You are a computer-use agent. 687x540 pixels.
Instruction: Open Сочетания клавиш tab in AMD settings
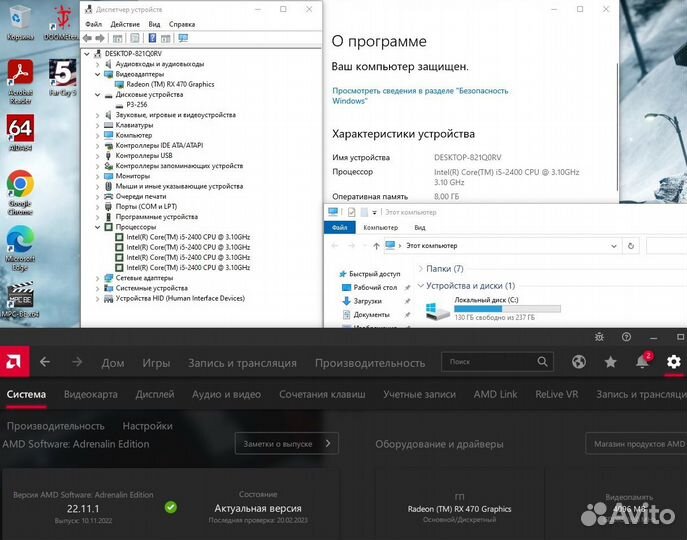tap(322, 394)
